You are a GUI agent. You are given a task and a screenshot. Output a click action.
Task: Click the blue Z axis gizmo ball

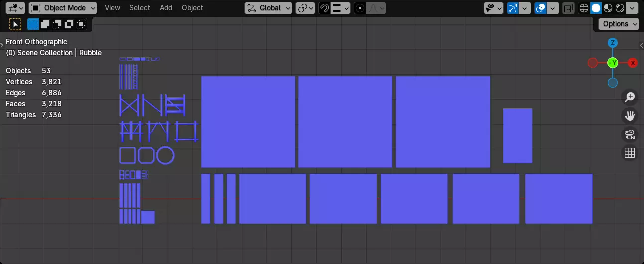[x=613, y=43]
